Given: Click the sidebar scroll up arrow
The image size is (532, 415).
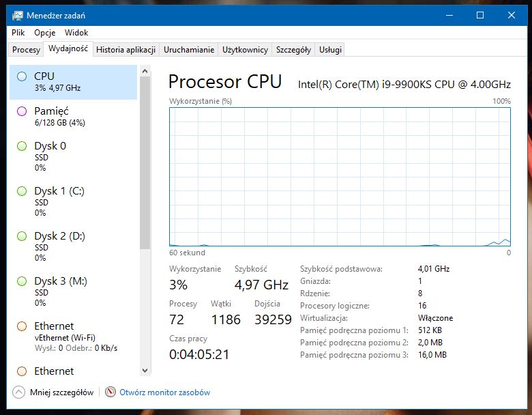Looking at the screenshot, I should (x=145, y=71).
